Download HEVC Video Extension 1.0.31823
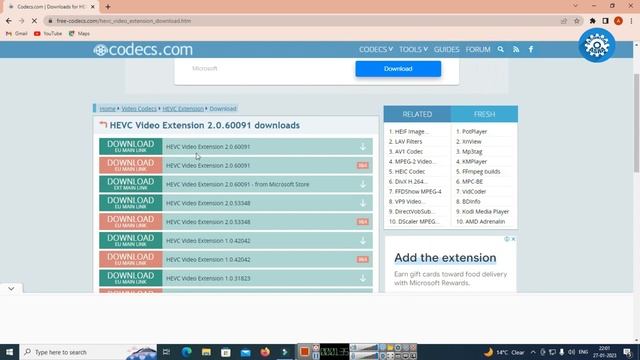This screenshot has width=640, height=360. 131,278
